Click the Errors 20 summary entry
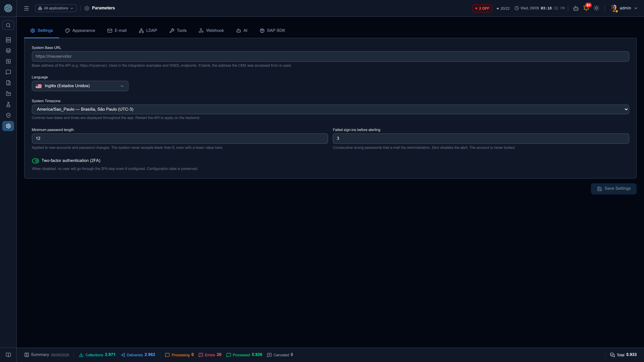Image resolution: width=644 pixels, height=362 pixels. pos(210,355)
